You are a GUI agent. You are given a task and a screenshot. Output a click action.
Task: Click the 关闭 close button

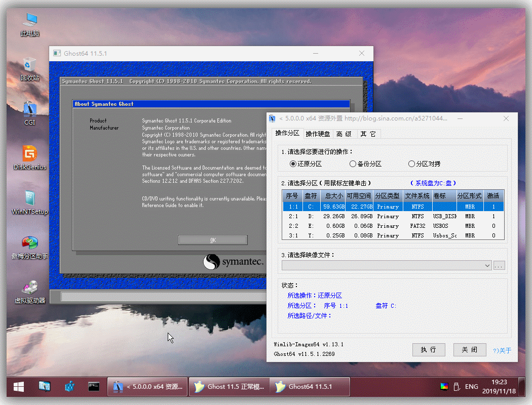click(x=470, y=350)
